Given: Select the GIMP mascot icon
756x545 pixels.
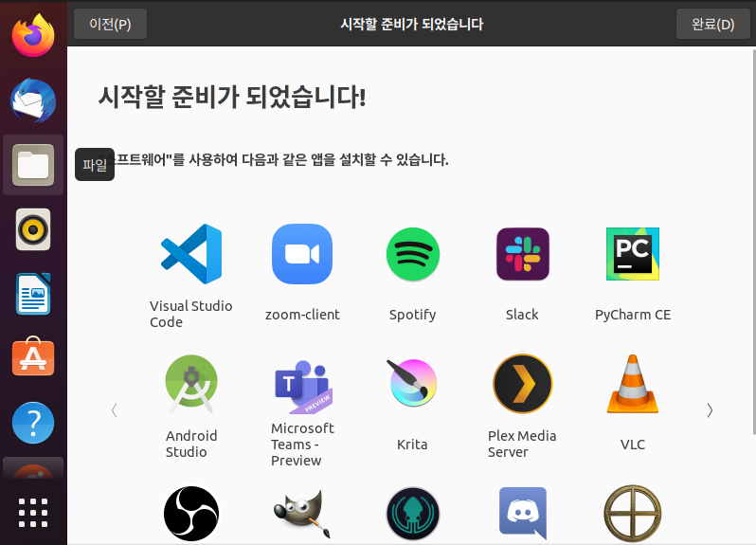Looking at the screenshot, I should pos(303,514).
